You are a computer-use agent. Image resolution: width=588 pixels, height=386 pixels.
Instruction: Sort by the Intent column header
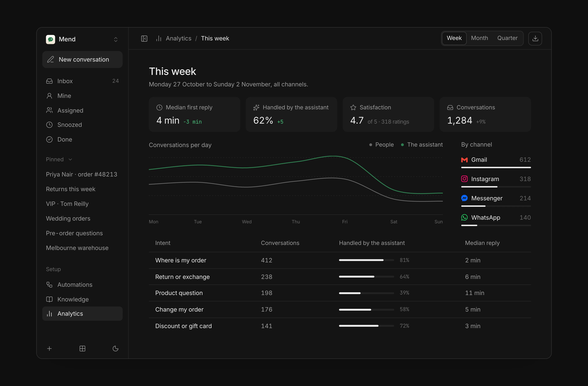pyautogui.click(x=163, y=243)
